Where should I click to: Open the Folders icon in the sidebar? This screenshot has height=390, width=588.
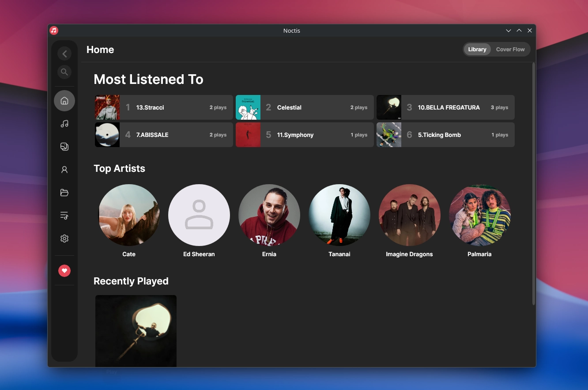[x=64, y=193]
